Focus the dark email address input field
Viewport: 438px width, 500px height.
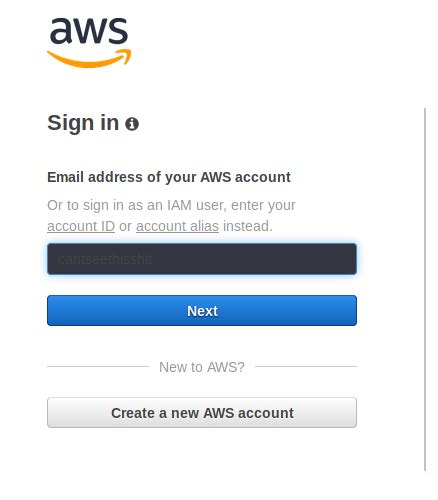[202, 259]
